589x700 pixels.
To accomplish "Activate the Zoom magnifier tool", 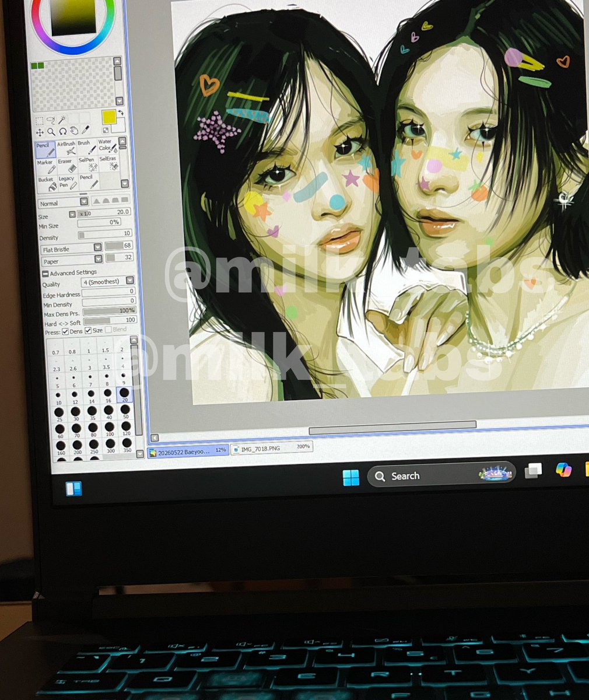I will [x=51, y=132].
